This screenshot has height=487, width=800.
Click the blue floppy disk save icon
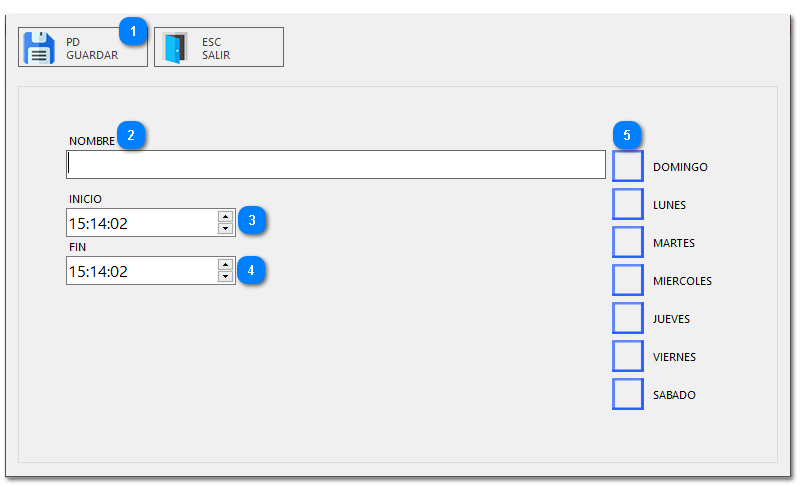[x=39, y=48]
